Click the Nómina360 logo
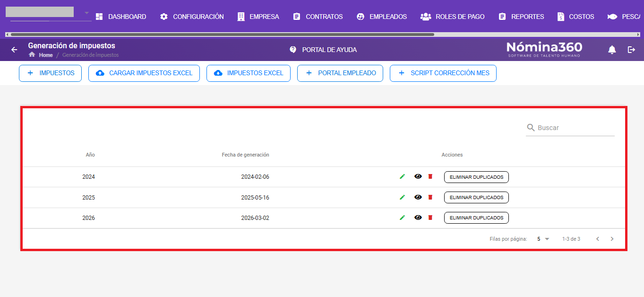Image resolution: width=644 pixels, height=297 pixels. [544, 49]
